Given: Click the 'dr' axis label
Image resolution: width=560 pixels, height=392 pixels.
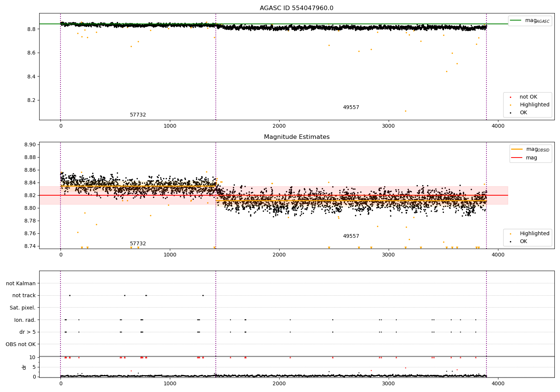Looking at the screenshot, I should click(x=24, y=367).
